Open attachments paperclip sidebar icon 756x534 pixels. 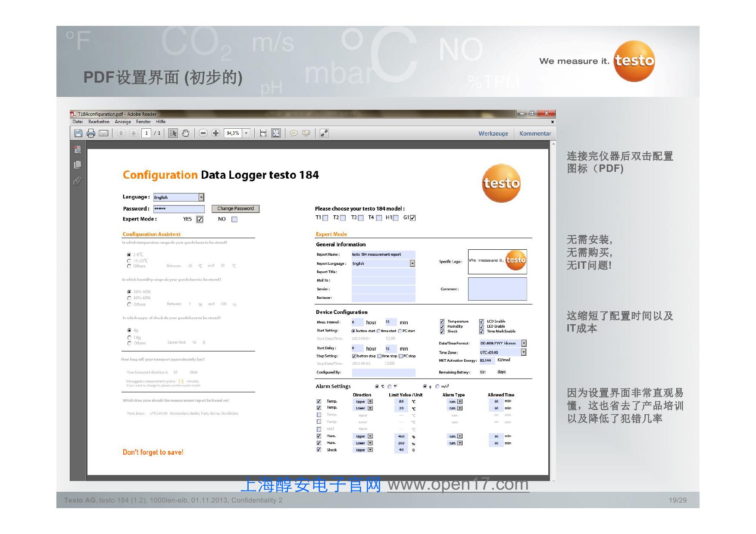click(x=77, y=180)
